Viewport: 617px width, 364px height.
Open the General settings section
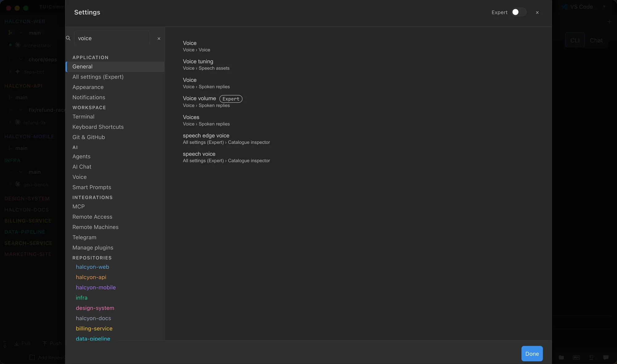click(115, 67)
